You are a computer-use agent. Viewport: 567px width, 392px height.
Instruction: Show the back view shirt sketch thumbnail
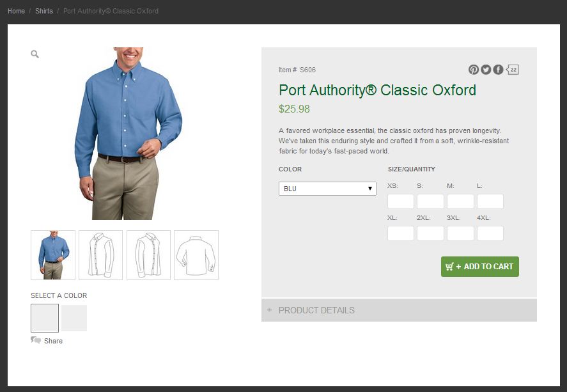click(x=196, y=255)
